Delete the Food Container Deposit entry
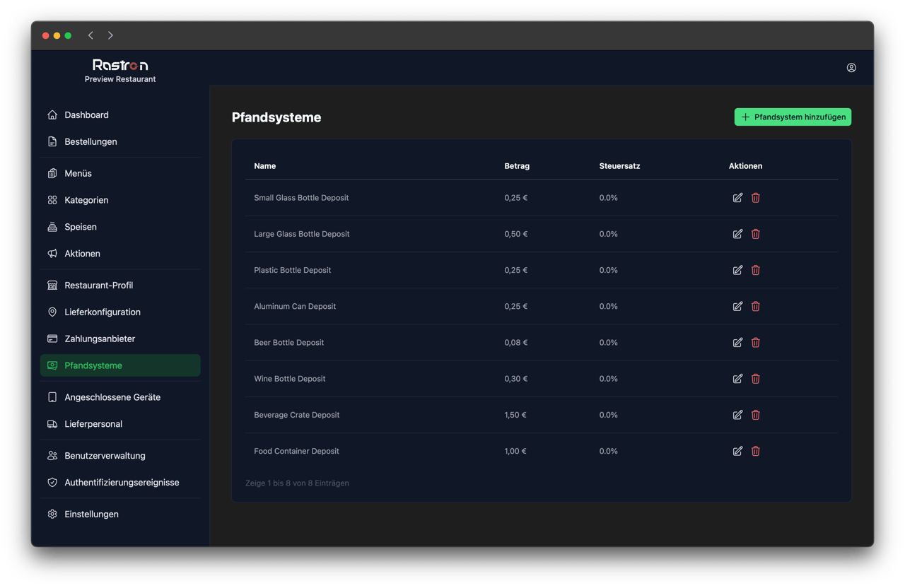This screenshot has width=905, height=588. click(x=755, y=451)
